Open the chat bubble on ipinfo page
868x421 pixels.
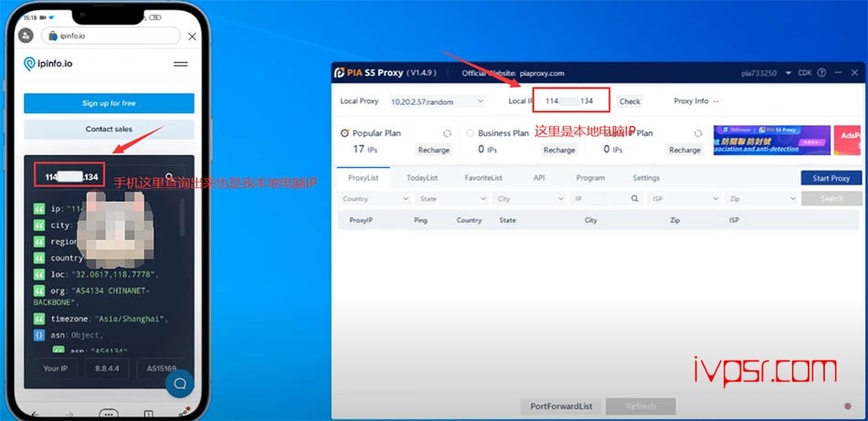[x=179, y=384]
